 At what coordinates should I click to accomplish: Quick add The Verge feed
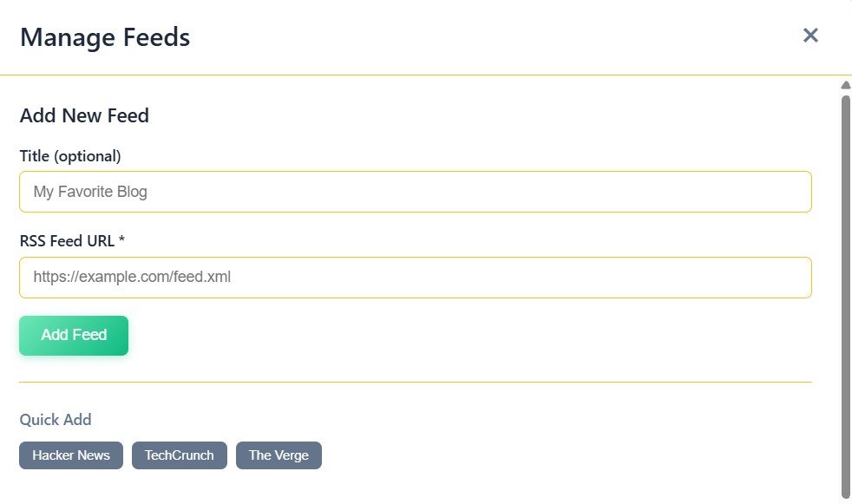pyautogui.click(x=279, y=455)
